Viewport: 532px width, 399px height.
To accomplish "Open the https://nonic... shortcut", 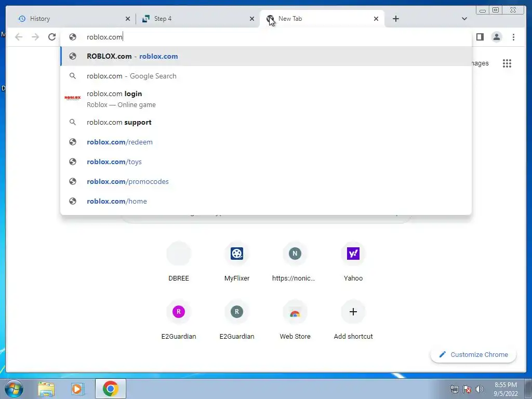I will (295, 262).
